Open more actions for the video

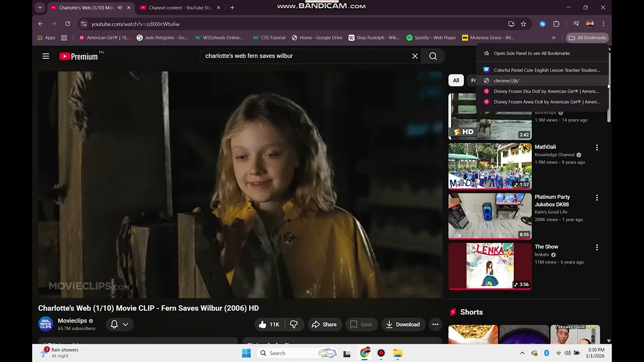click(436, 325)
